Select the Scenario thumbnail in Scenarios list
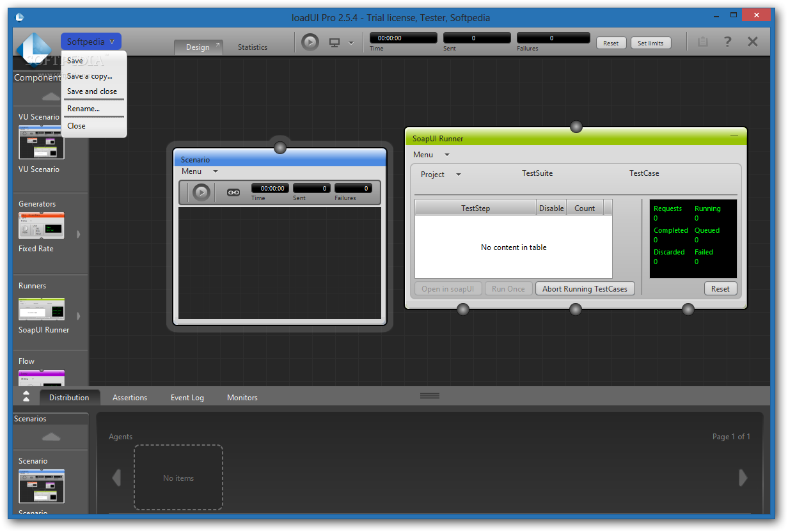 pos(42,487)
